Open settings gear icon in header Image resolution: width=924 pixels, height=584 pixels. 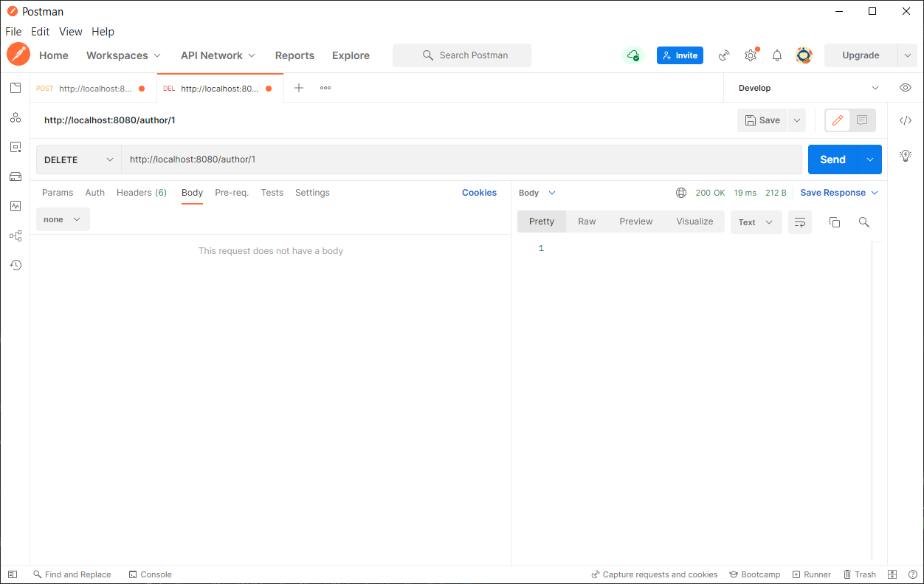pyautogui.click(x=751, y=55)
